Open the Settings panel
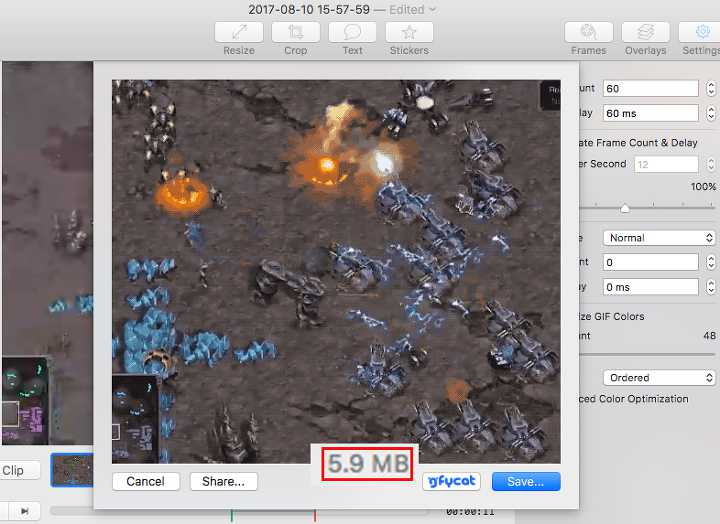Screen dimensions: 720x524 pos(700,33)
